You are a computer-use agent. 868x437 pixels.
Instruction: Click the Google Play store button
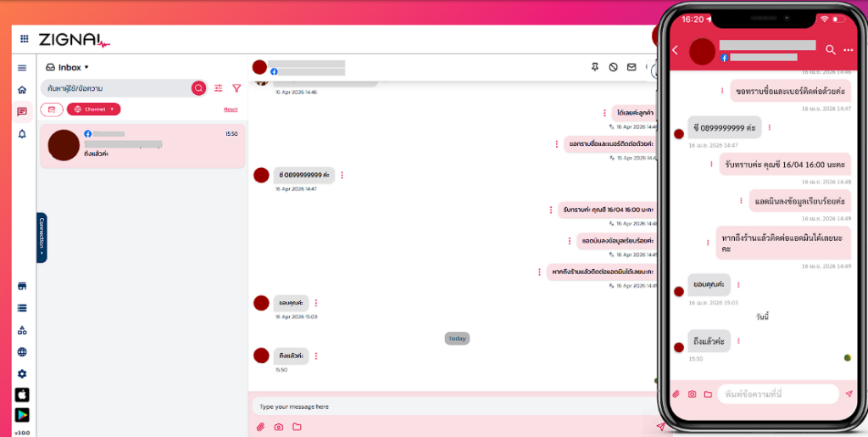pos(22,415)
